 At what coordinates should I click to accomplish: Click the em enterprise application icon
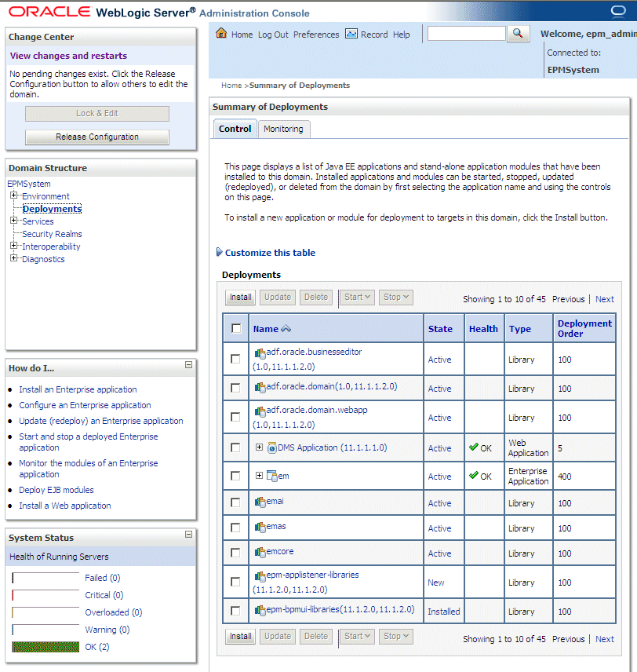coord(272,476)
